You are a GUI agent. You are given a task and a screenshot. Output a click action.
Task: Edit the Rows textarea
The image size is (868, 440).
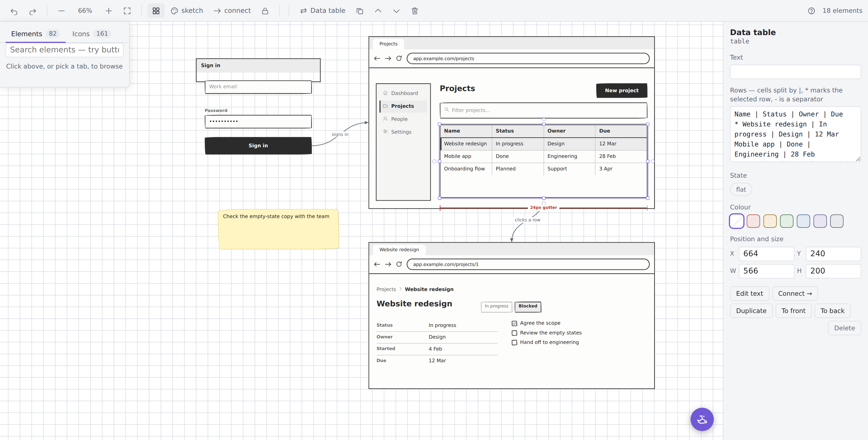tap(795, 134)
